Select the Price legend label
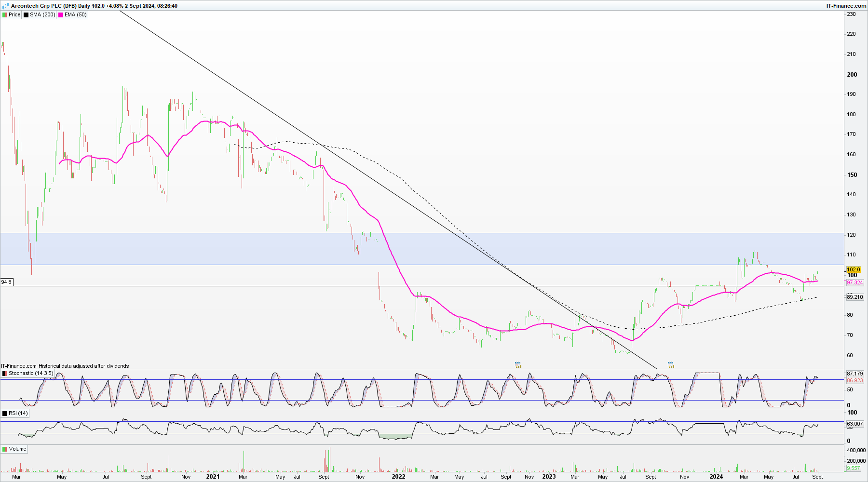Viewport: 868px width, 482px height. tap(14, 15)
